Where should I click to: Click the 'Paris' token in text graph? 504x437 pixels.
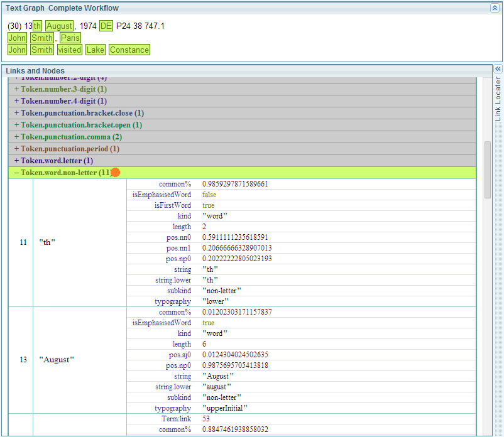70,38
